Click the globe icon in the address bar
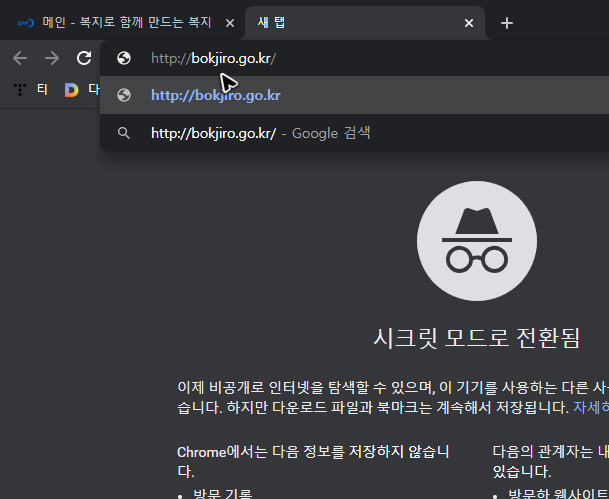The height and width of the screenshot is (499, 609). point(124,58)
